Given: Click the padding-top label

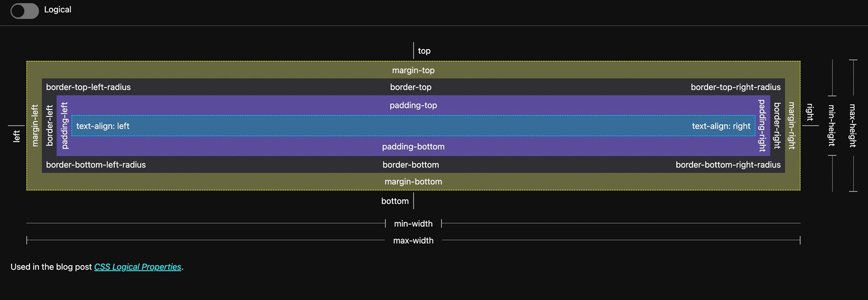Looking at the screenshot, I should [413, 105].
